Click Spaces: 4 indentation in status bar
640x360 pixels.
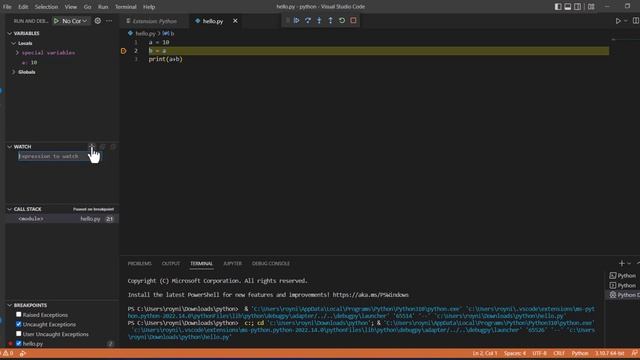click(515, 353)
